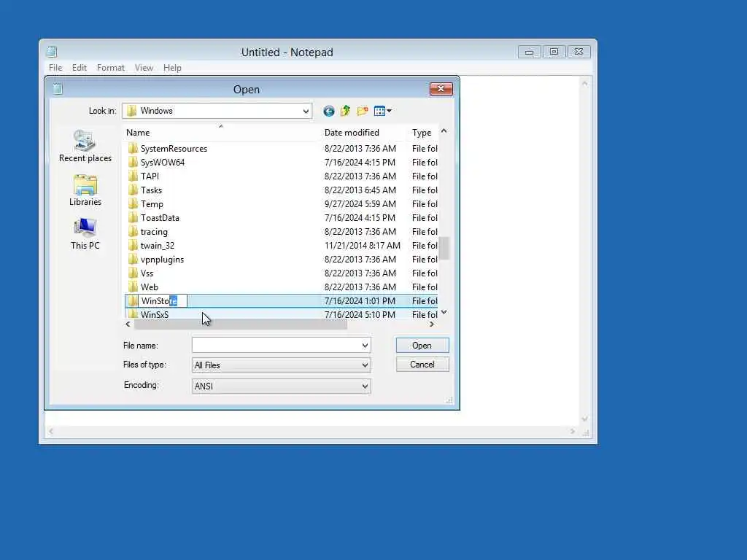Click the file list scroll down arrow
Viewport: 747px width, 560px height.
(x=444, y=312)
